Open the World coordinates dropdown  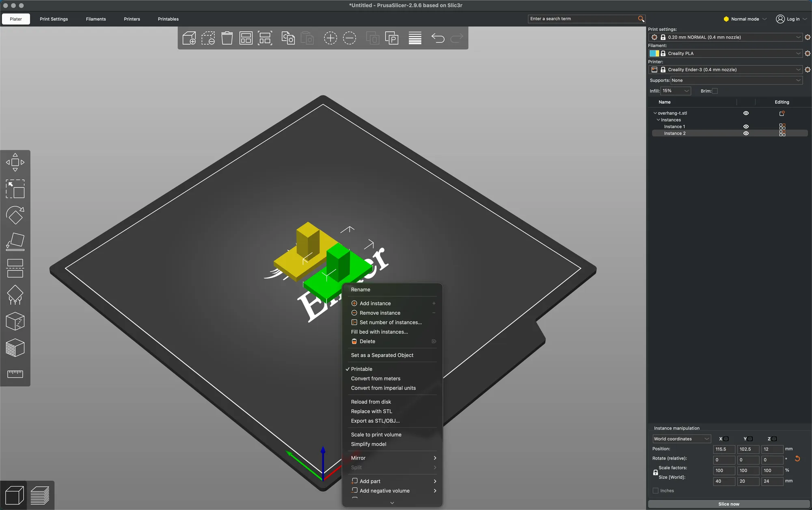pyautogui.click(x=682, y=439)
